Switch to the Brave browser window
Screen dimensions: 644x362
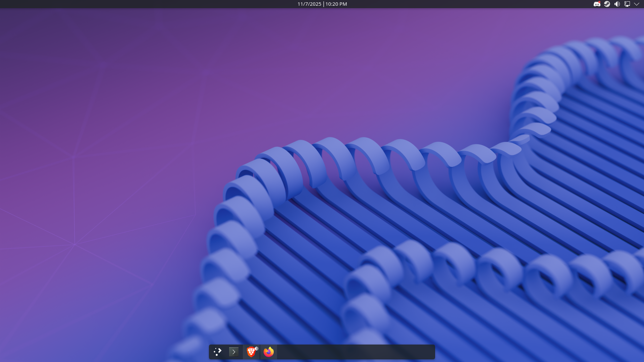pos(251,352)
